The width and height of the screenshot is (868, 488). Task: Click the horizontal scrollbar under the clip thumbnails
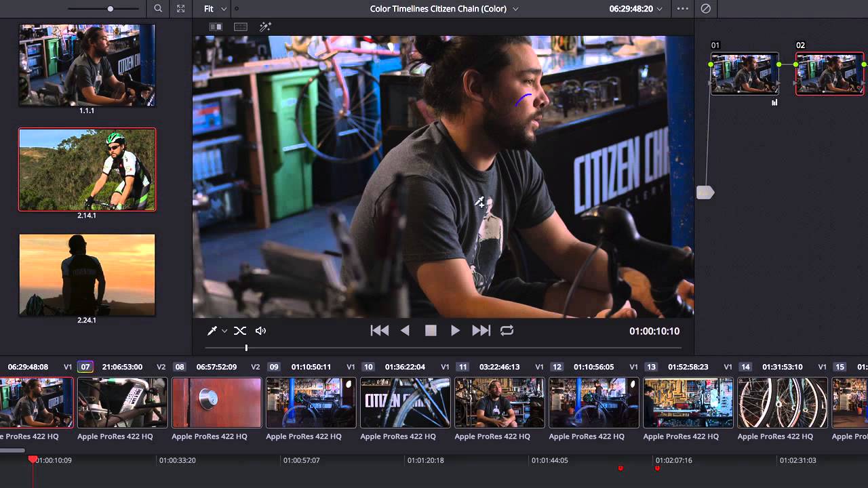(12, 450)
